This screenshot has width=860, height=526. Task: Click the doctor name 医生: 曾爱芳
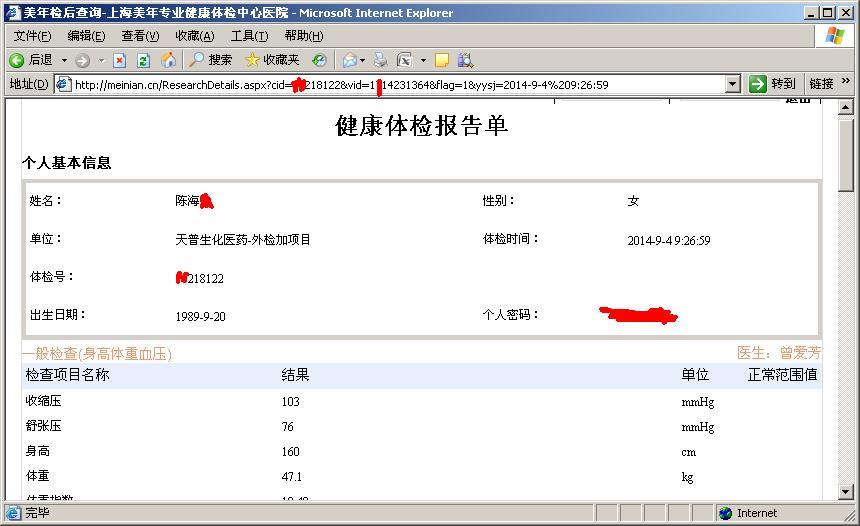coord(779,353)
